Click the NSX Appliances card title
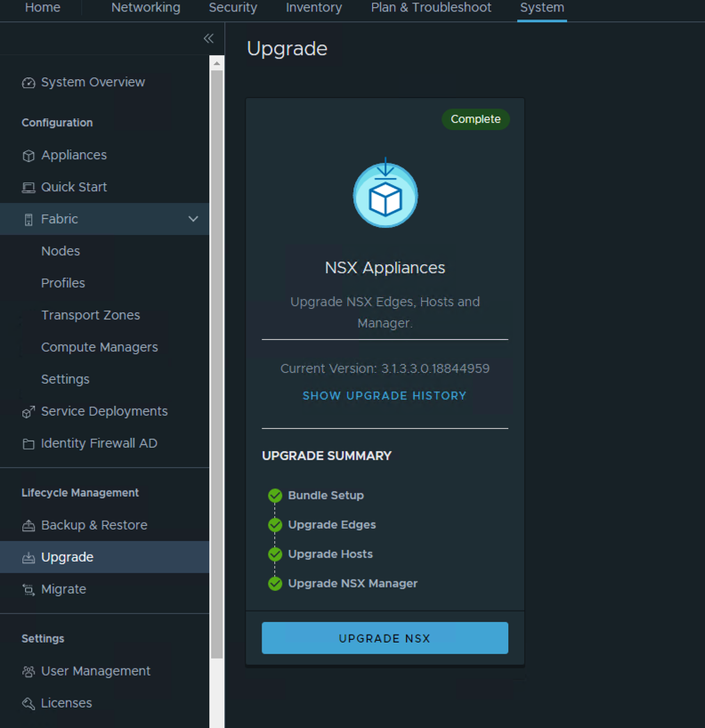This screenshot has width=705, height=728. coord(385,268)
